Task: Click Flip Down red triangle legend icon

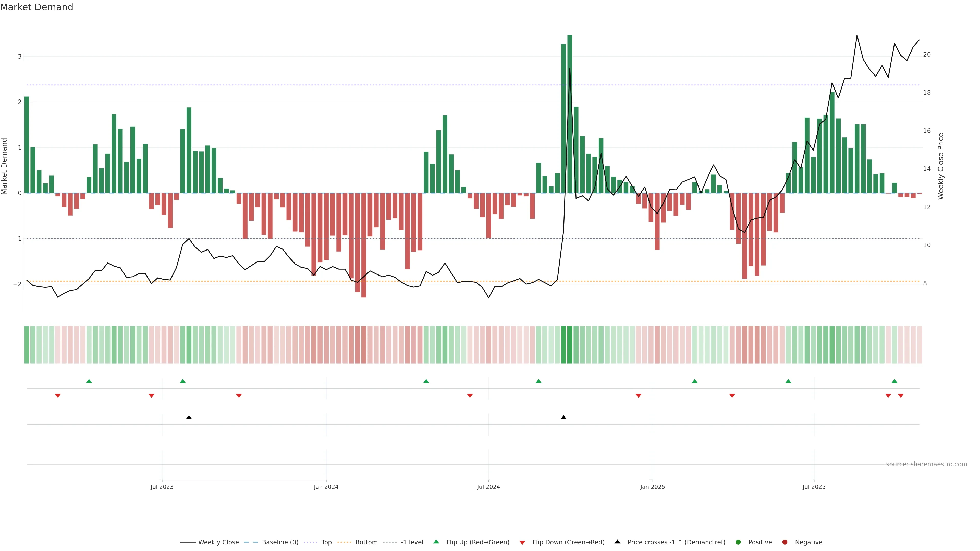Action: [x=522, y=543]
